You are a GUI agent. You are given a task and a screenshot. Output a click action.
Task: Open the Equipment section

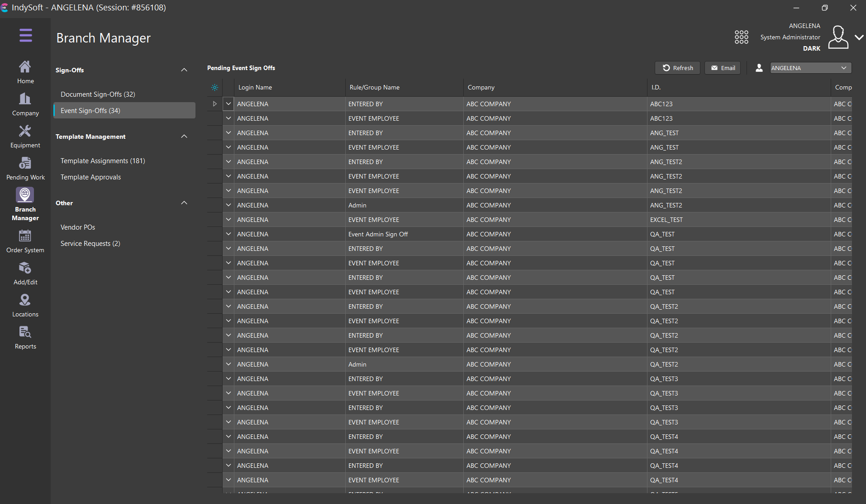25,137
